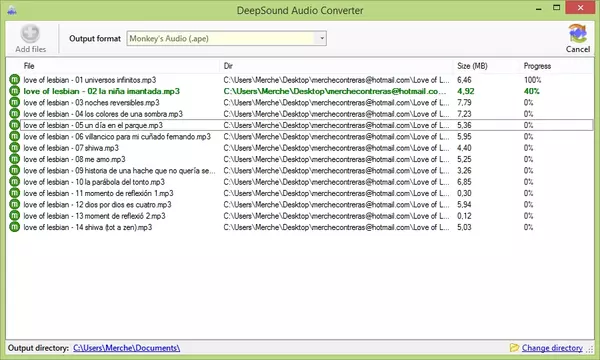The width and height of the screenshot is (600, 360).
Task: Click the File column header
Action: tap(29, 66)
